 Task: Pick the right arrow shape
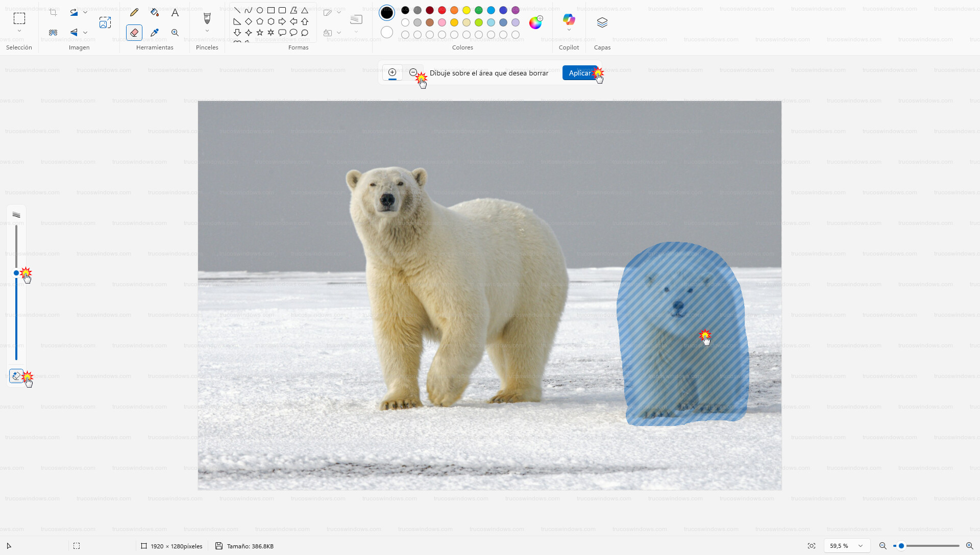click(282, 21)
